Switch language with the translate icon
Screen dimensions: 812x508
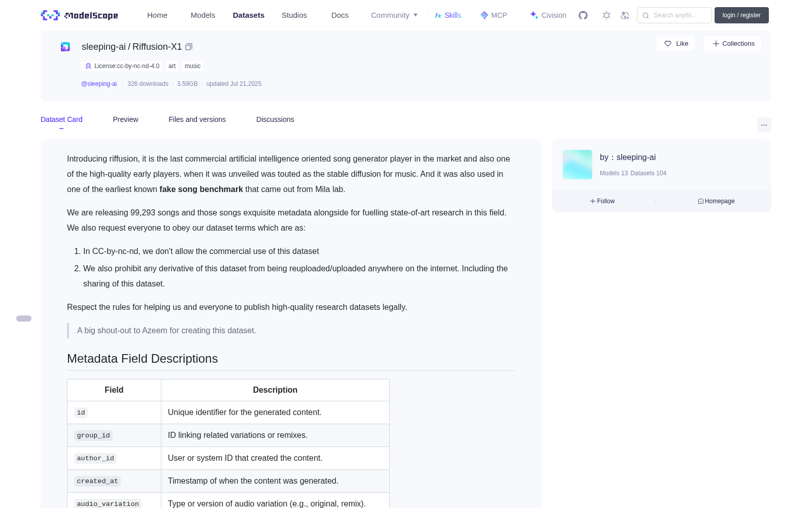point(625,15)
